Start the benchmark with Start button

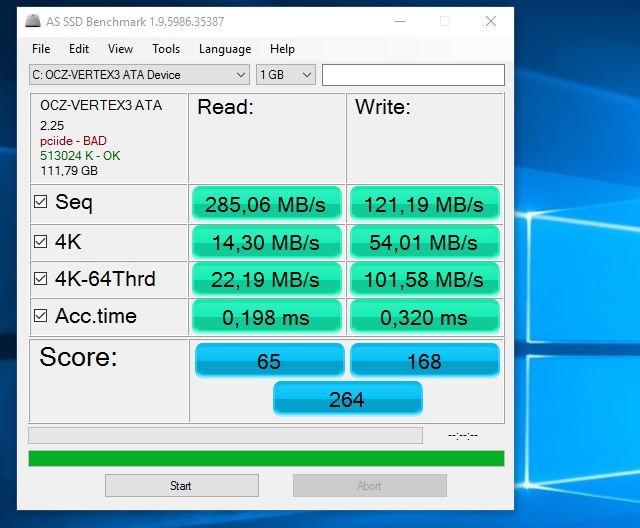click(x=182, y=486)
